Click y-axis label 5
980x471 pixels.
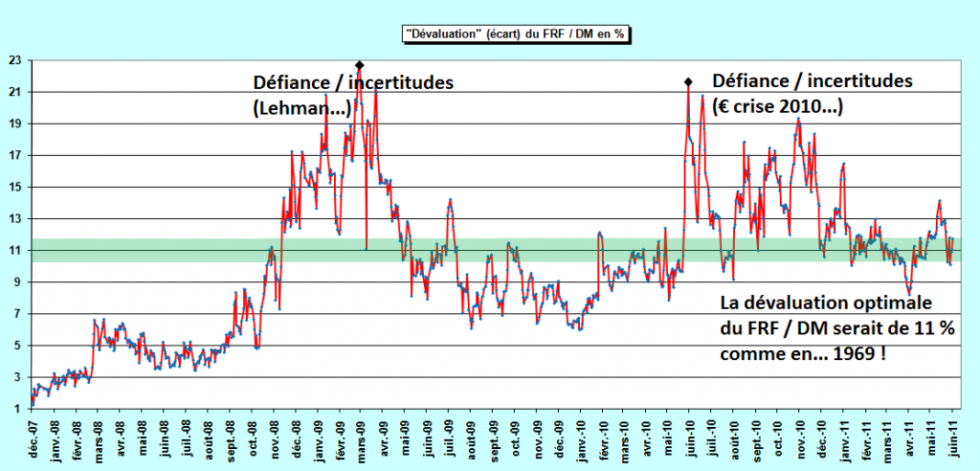pyautogui.click(x=18, y=346)
